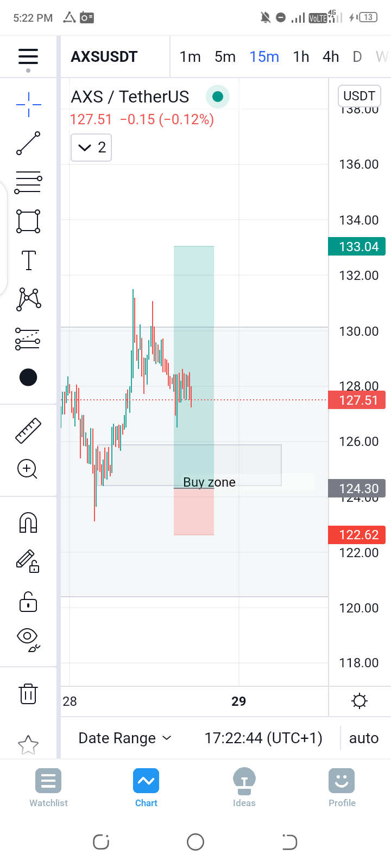The width and height of the screenshot is (391, 868).
Task: Select the text annotation tool
Action: pyautogui.click(x=28, y=260)
